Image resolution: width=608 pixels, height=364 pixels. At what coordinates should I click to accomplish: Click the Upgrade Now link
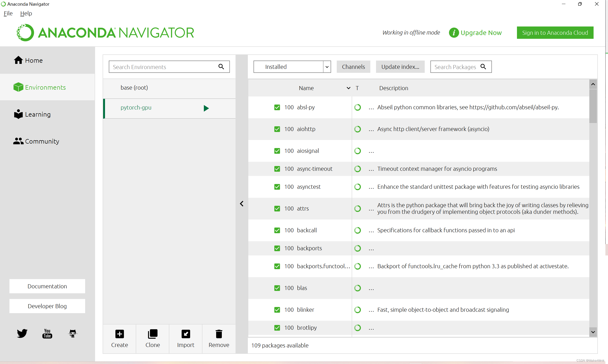[481, 33]
